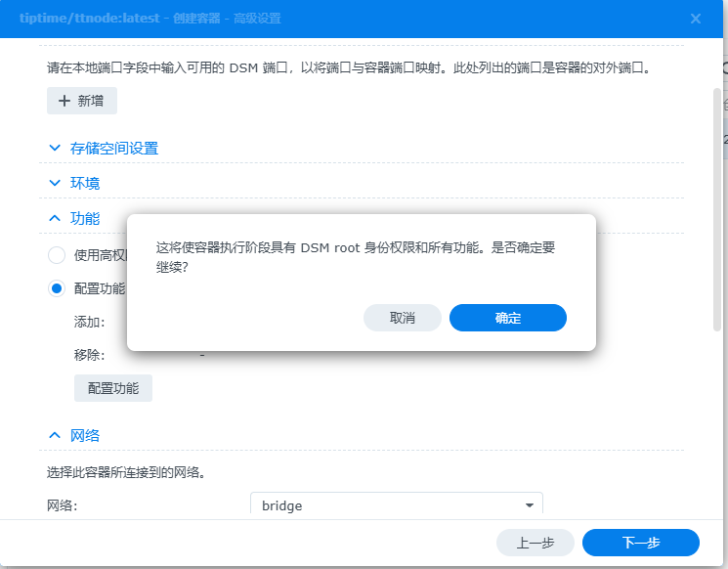Click the plus icon in 新增 button
The height and width of the screenshot is (569, 728).
64,101
